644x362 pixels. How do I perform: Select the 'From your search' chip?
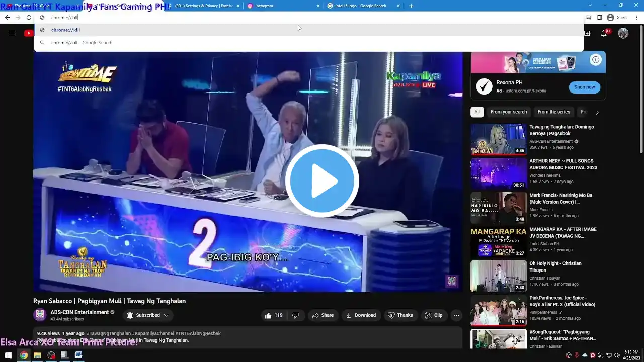[509, 112]
